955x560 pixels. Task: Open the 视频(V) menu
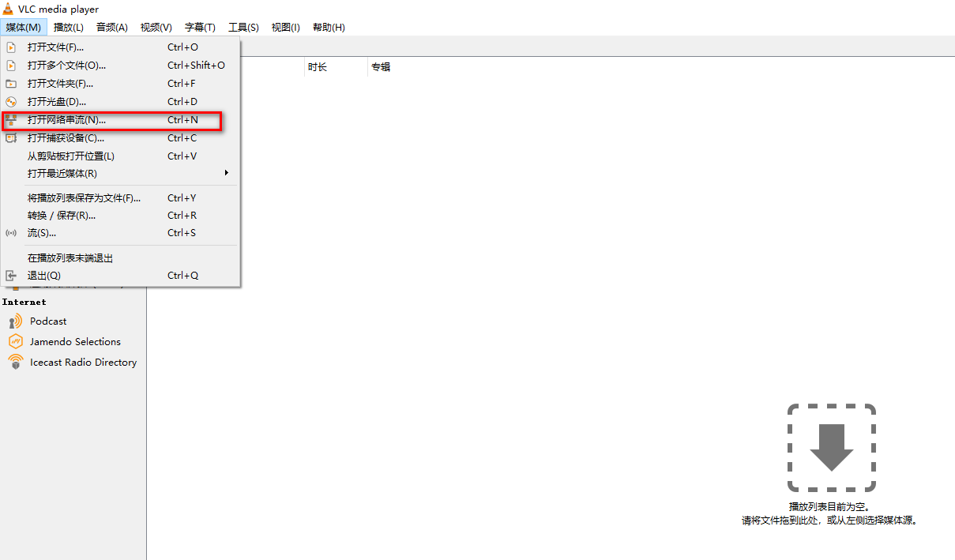[156, 28]
